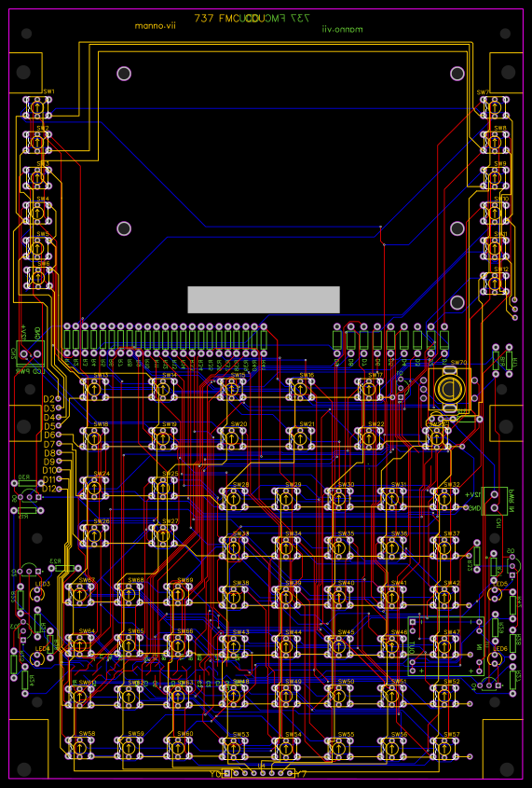The width and height of the screenshot is (532, 788).
Task: Select the SW26 switch footprint
Action: click(x=94, y=534)
